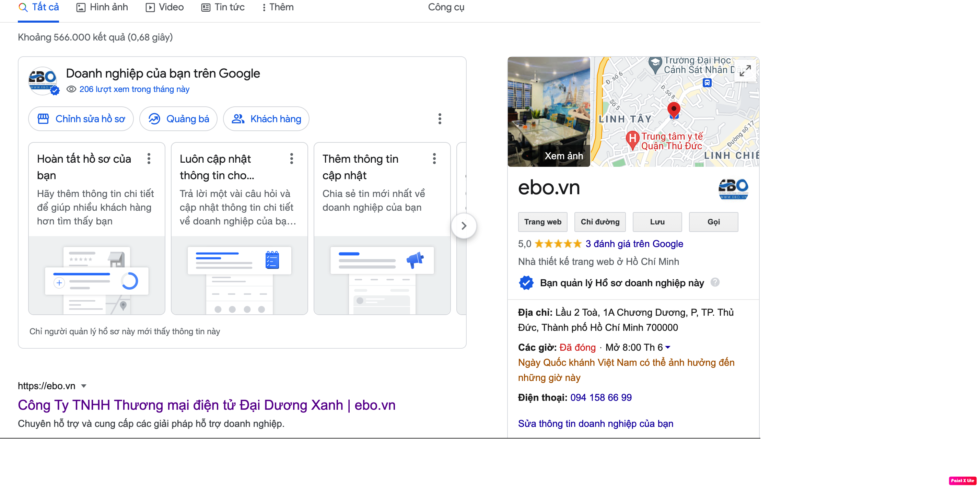Viewport: 980px width, 488px height.
Task: Select the Tất cả search tab
Action: coord(38,8)
